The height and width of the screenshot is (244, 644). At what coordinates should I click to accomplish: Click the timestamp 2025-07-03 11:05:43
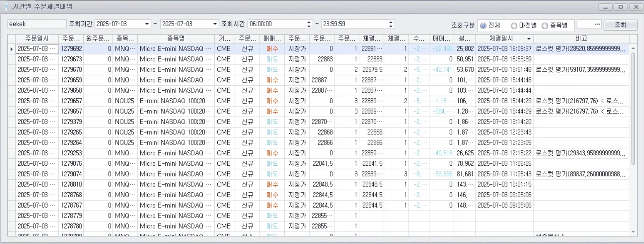pyautogui.click(x=505, y=174)
